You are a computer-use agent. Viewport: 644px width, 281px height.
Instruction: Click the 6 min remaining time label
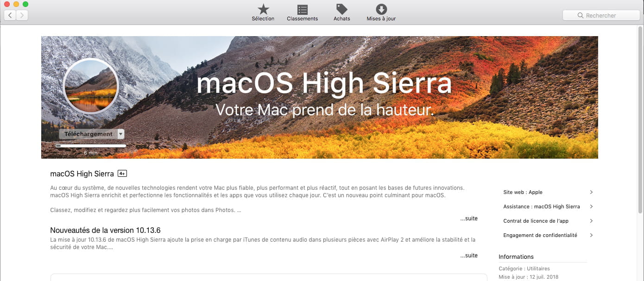(x=91, y=153)
